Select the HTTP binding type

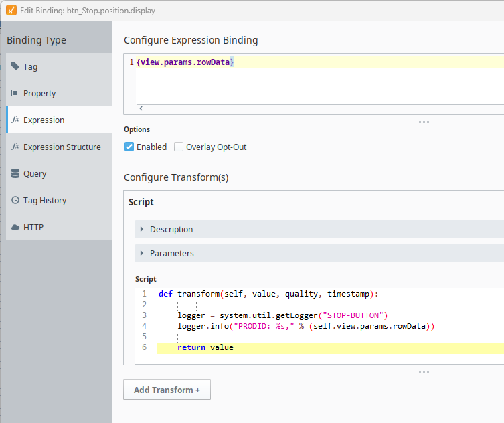point(33,228)
